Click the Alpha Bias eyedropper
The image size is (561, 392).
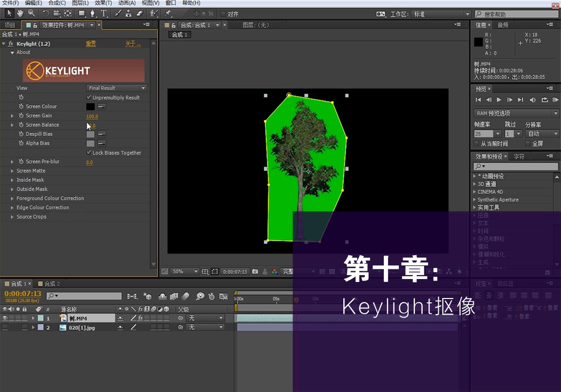click(102, 144)
